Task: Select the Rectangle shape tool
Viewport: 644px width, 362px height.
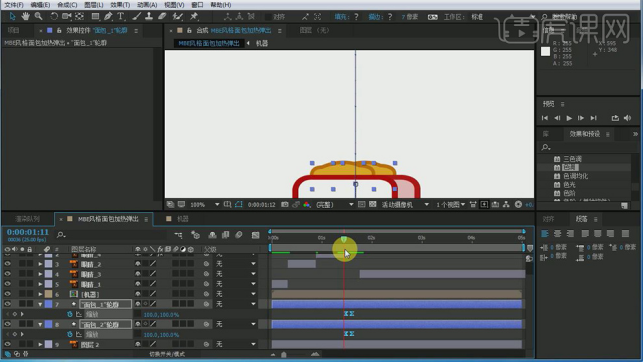Action: tap(95, 16)
